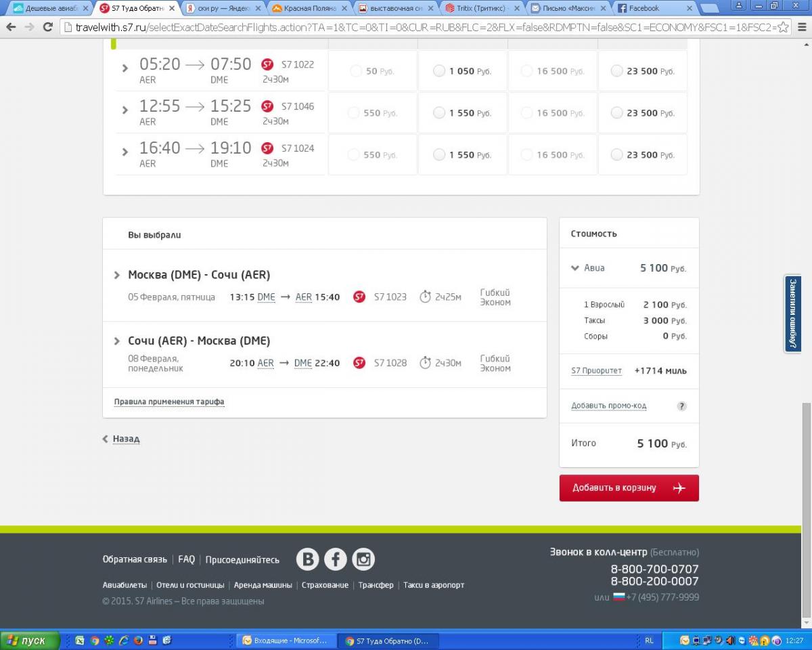This screenshot has width=812, height=650.
Task: Open Аренда машины footer link
Action: click(263, 585)
